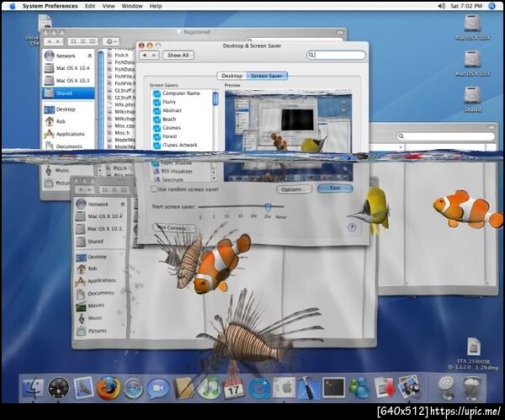Click screen savers list scrollbar thumb
The height and width of the screenshot is (420, 505).
click(x=215, y=98)
